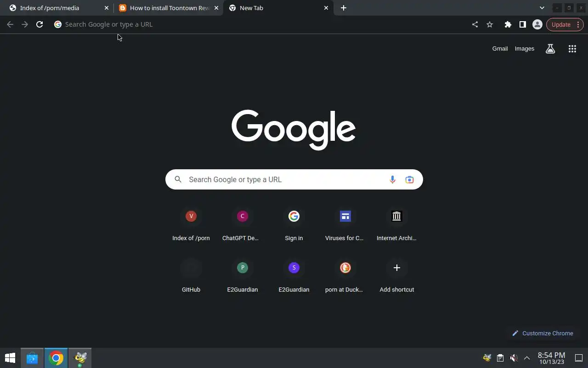Bookmark this tab with the star icon
Viewport: 588px width, 368px height.
490,24
